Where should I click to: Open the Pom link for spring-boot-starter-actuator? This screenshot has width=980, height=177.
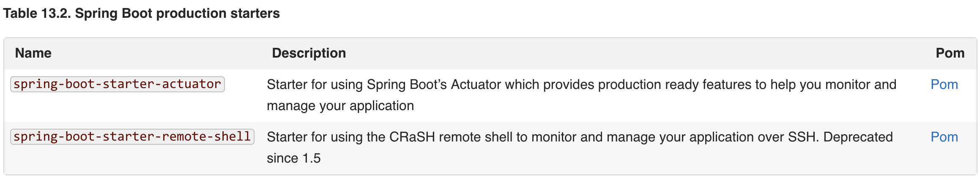click(x=944, y=85)
